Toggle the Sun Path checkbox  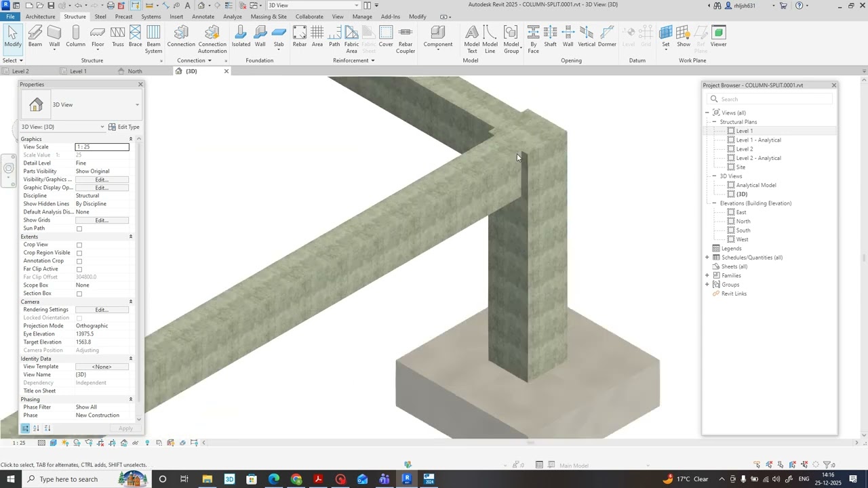pyautogui.click(x=79, y=228)
